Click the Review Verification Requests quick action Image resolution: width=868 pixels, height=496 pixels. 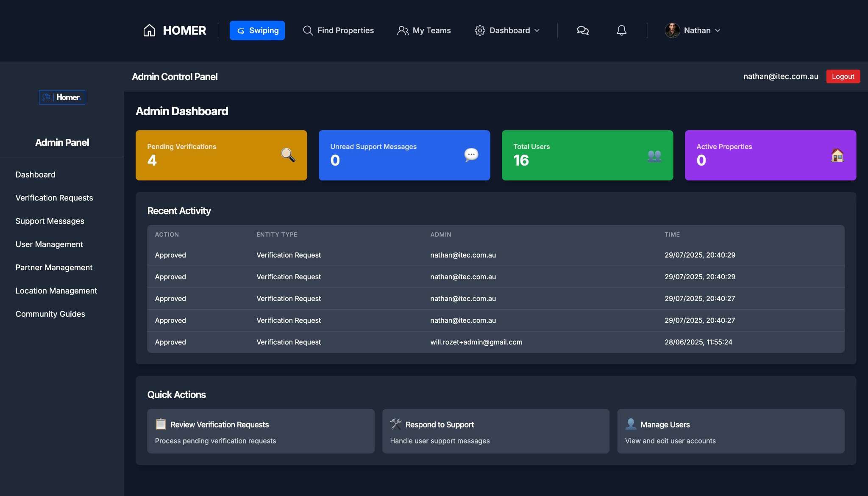pos(261,431)
